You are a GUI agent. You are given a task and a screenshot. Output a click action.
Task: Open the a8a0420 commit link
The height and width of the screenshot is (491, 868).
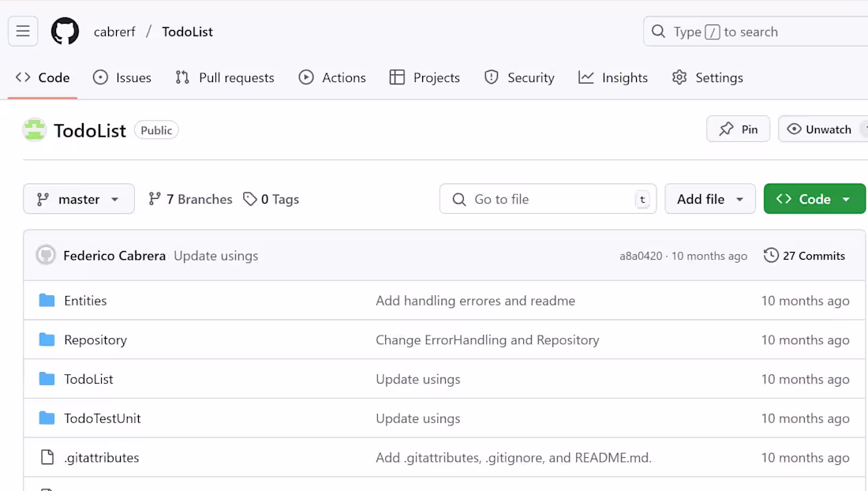point(641,256)
